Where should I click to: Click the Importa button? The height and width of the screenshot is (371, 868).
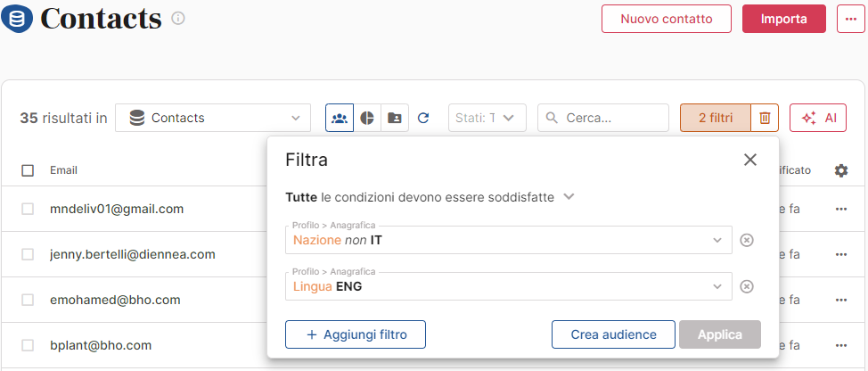[x=784, y=19]
